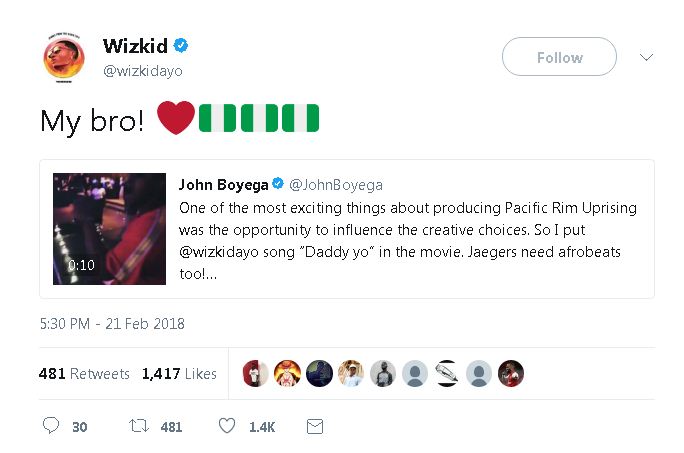Screen dimensions: 684x453
Task: Open first liker's avatar in row
Action: pyautogui.click(x=258, y=373)
